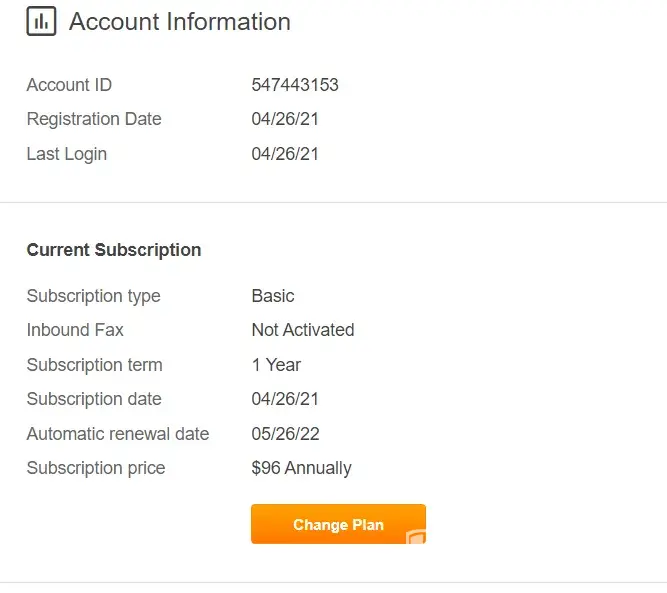The height and width of the screenshot is (593, 667).
Task: Click the Registration Date value 04/26/21
Action: tap(285, 119)
